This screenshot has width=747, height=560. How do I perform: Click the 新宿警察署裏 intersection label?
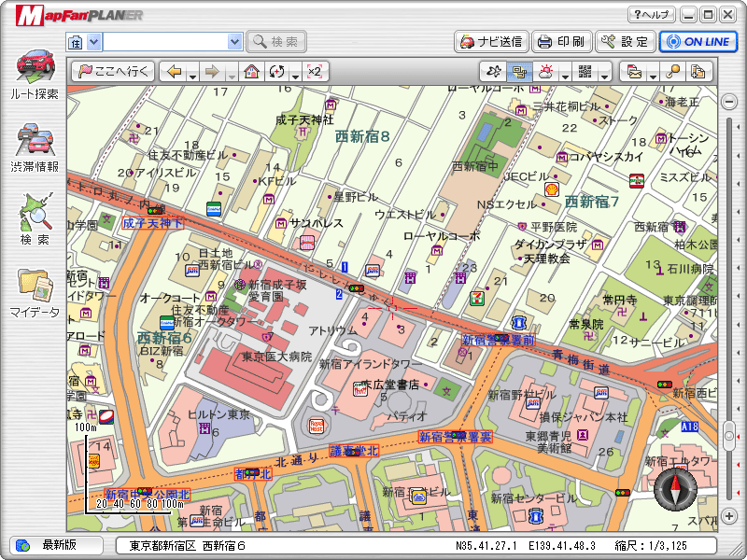coord(456,437)
